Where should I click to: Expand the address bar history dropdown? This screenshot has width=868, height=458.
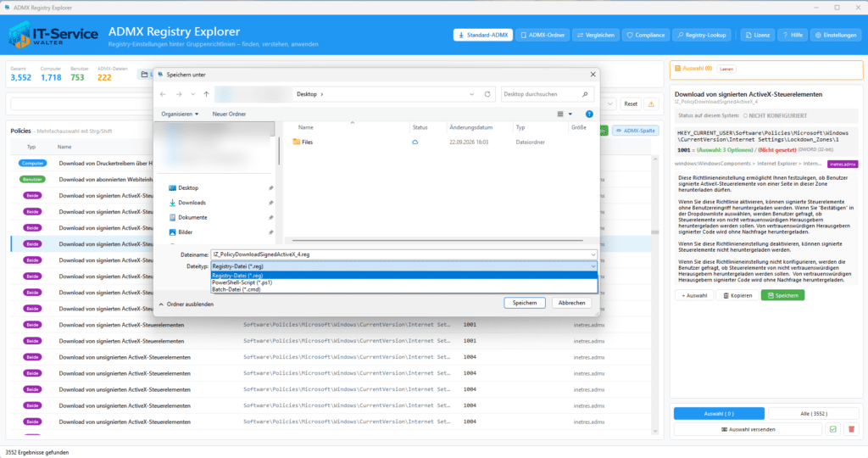point(471,94)
